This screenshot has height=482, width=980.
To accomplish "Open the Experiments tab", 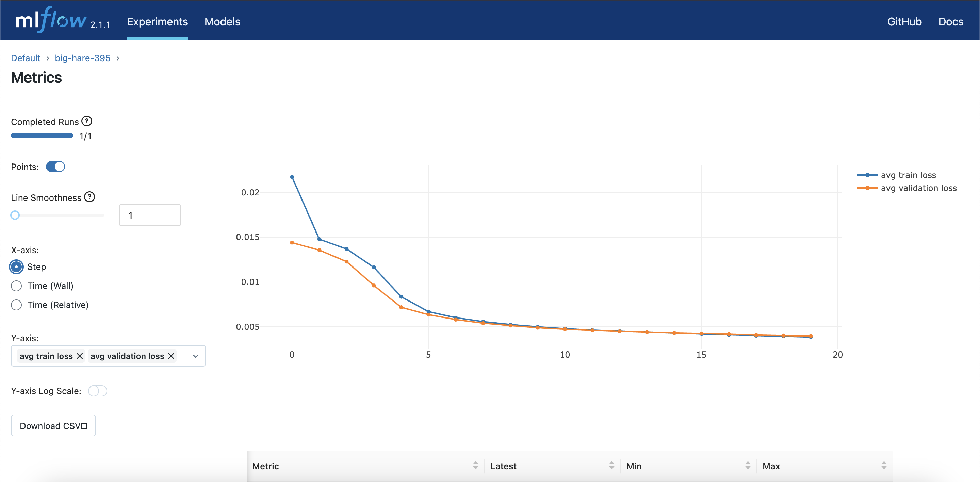I will 157,22.
